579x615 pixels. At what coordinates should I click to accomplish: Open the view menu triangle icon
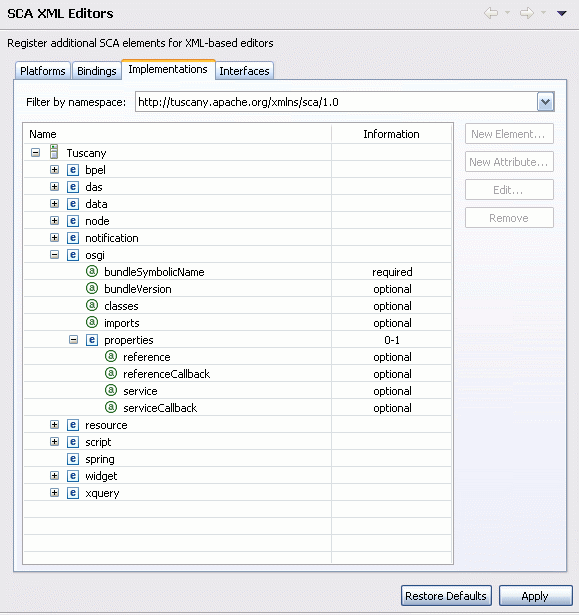point(562,13)
